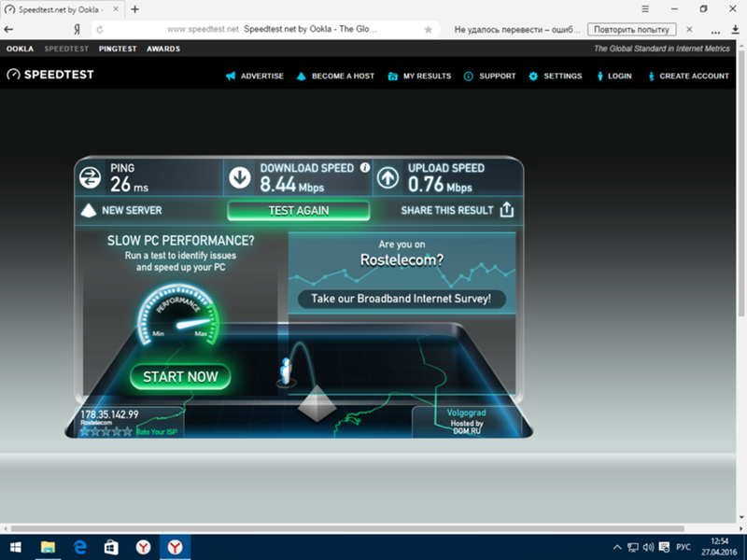Click the upload arrow icon
Viewport: 747px width, 560px height.
pyautogui.click(x=388, y=177)
